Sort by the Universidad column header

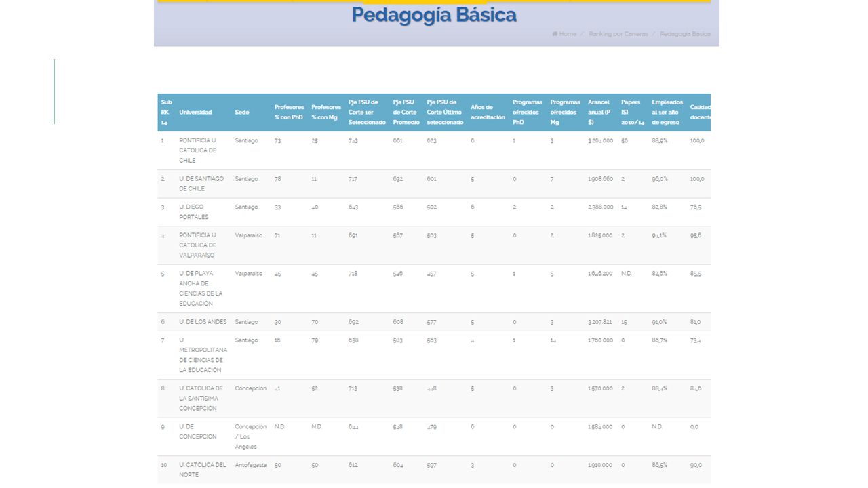click(195, 112)
